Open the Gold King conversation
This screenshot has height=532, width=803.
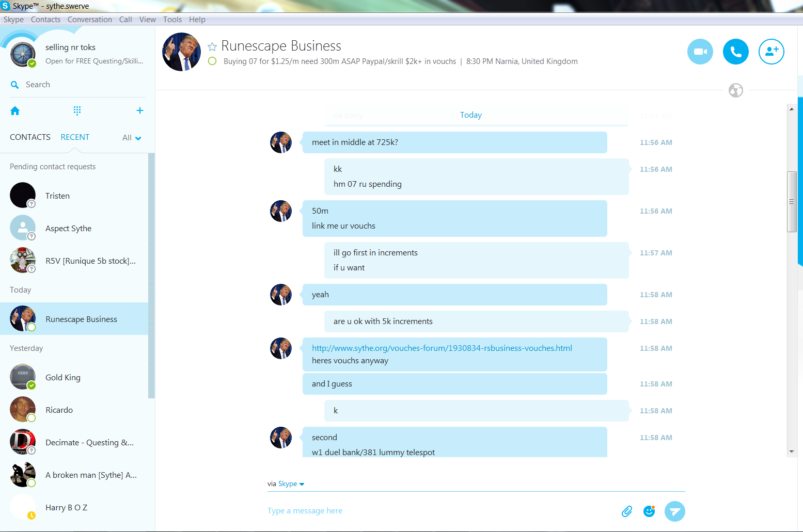74,377
